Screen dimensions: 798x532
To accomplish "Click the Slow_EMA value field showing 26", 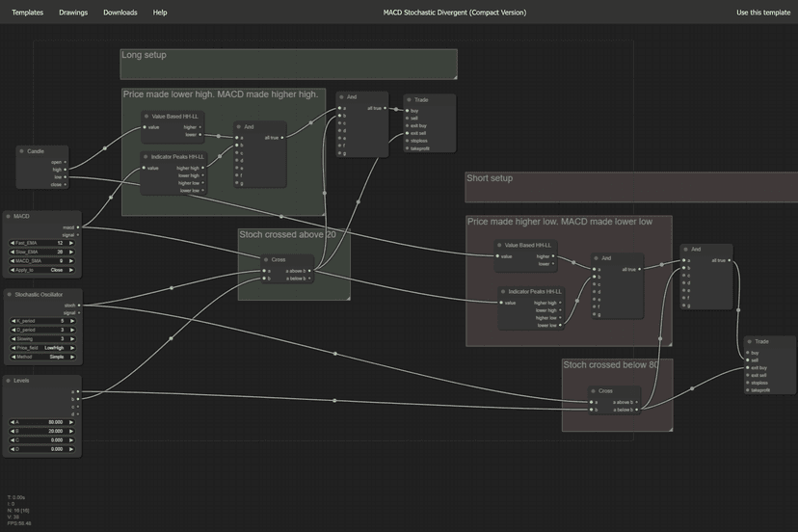I will click(x=41, y=252).
